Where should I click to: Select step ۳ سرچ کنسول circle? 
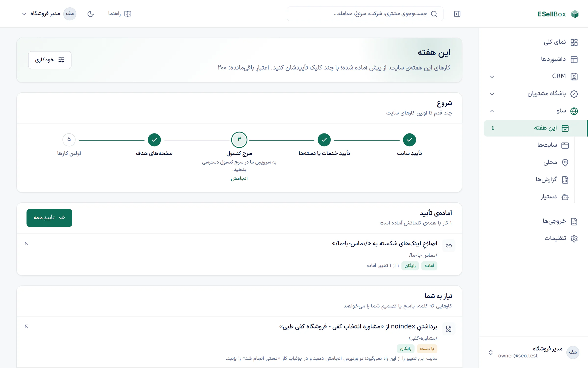point(239,140)
